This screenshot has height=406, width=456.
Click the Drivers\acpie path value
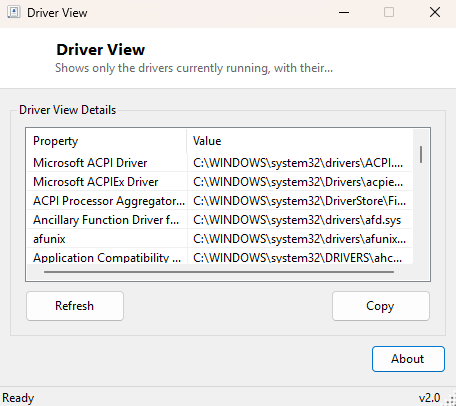298,182
